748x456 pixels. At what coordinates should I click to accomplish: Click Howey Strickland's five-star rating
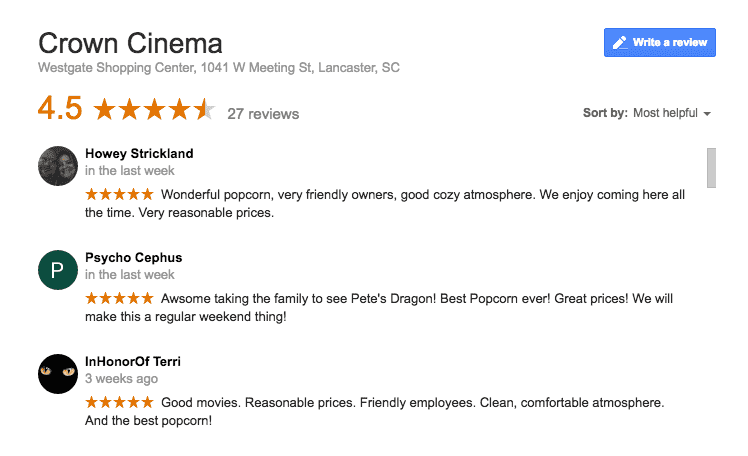[119, 194]
